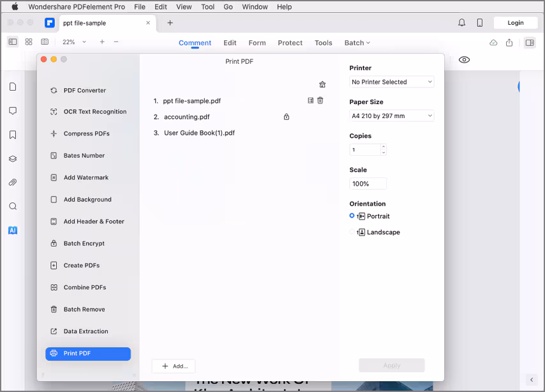Open a new tab with plus

[170, 23]
